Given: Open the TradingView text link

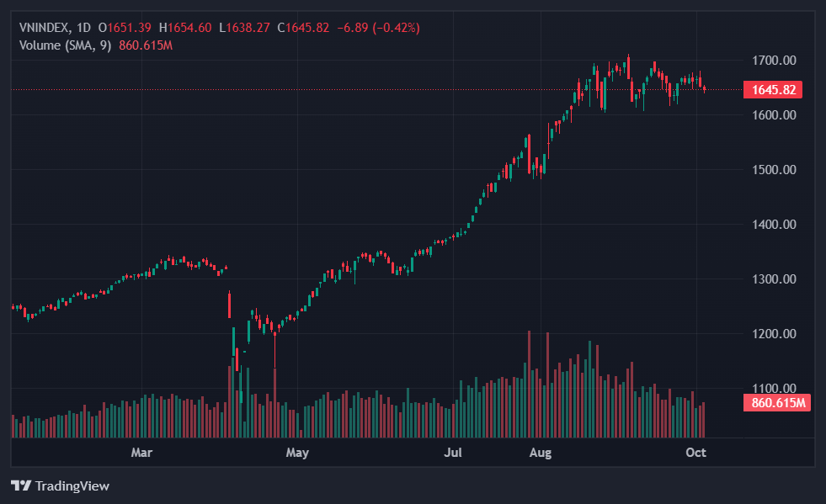Looking at the screenshot, I should point(72,485).
